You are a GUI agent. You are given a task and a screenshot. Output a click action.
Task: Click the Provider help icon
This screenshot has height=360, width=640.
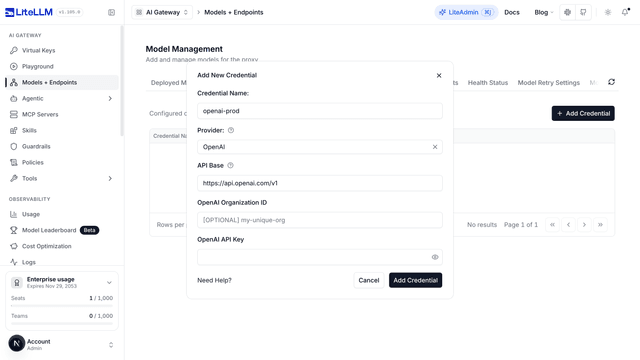[231, 130]
